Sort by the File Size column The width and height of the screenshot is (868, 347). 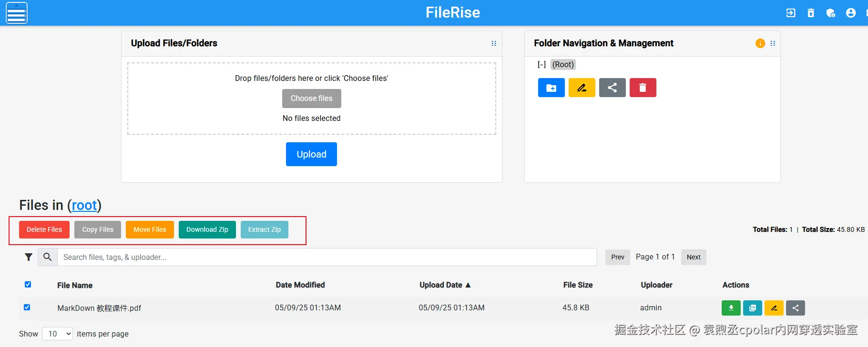coord(578,285)
